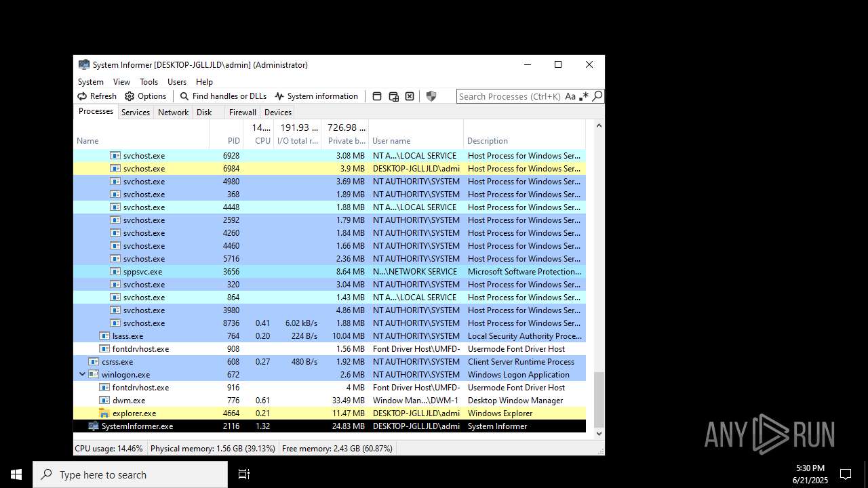The height and width of the screenshot is (488, 868).
Task: Click the shield toolbar icon
Action: point(431,96)
